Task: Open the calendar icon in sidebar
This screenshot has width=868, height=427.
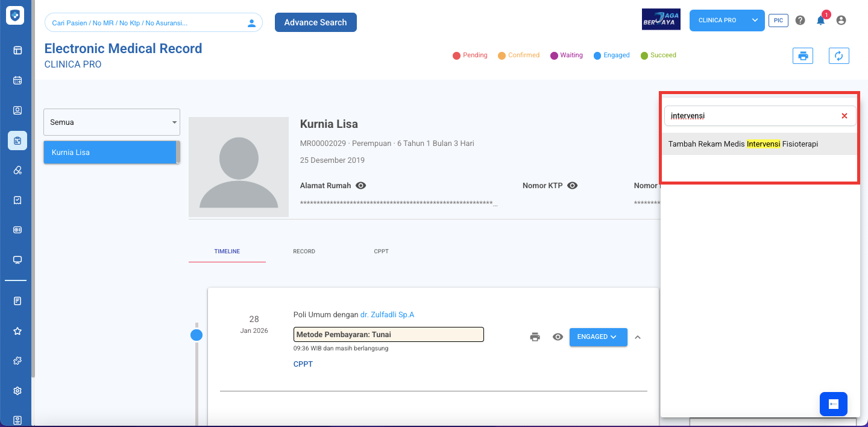Action: [17, 80]
